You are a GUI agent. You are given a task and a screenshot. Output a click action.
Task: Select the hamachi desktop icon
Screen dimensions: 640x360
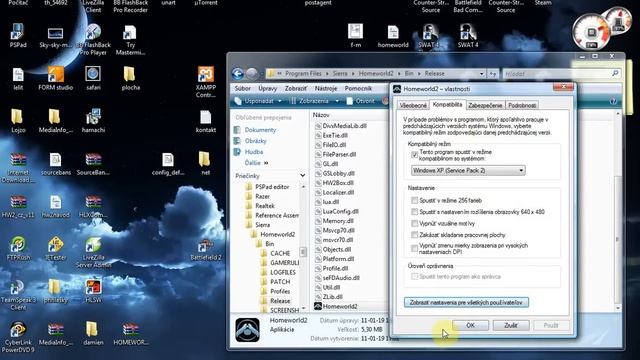coord(93,121)
